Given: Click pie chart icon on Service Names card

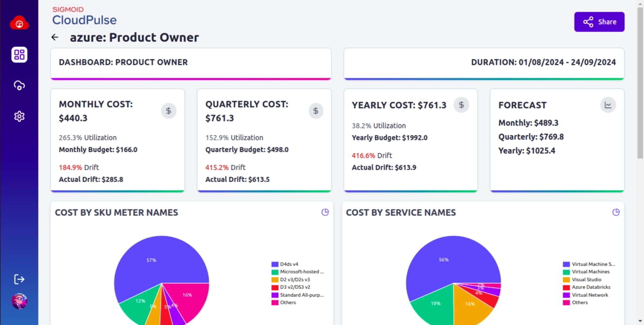Looking at the screenshot, I should [x=616, y=212].
